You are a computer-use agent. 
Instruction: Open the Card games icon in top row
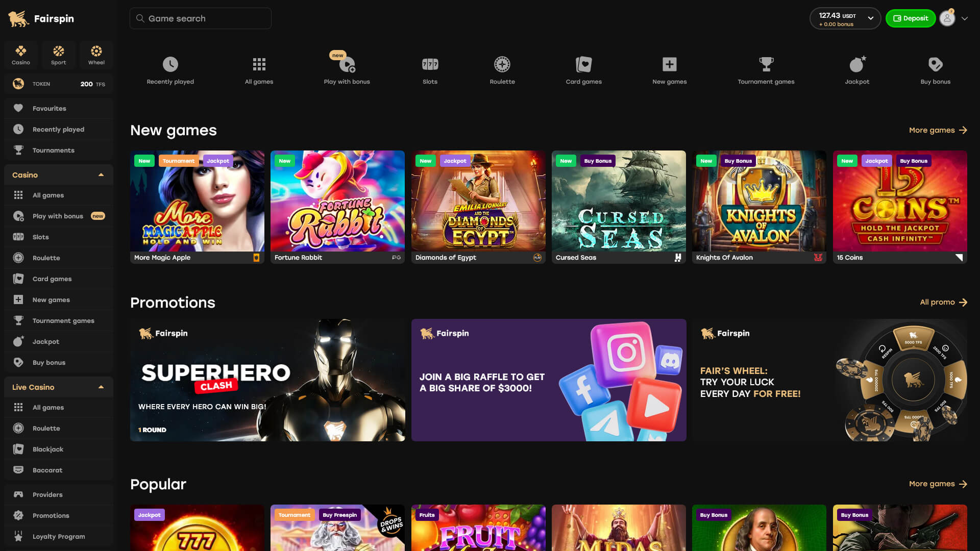(x=583, y=65)
